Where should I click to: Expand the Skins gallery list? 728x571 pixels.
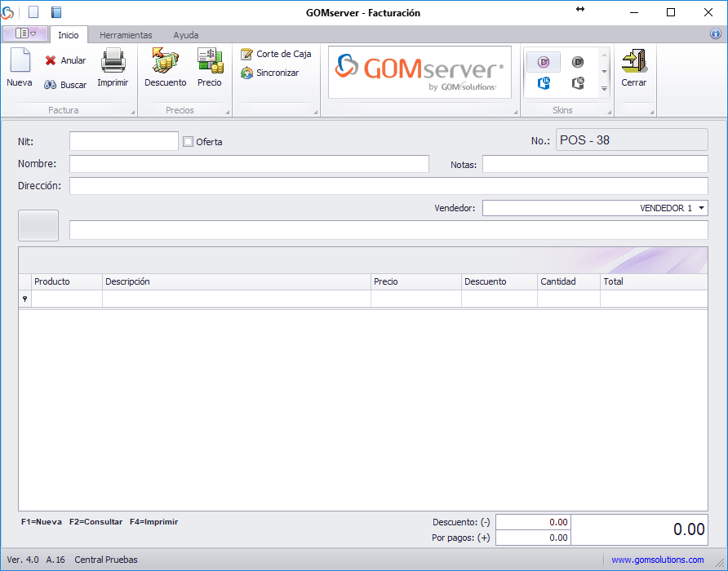point(605,88)
